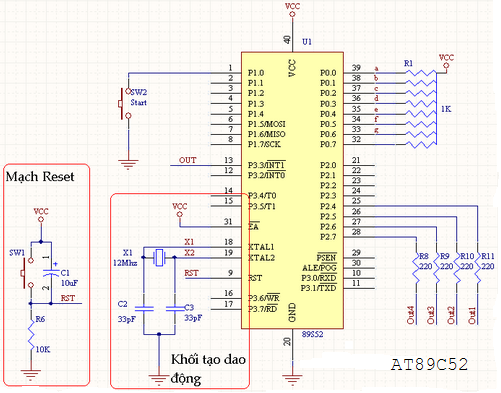This screenshot has width=501, height=393.
Task: Click capacitor C1 10uF symbol
Action: [51, 273]
